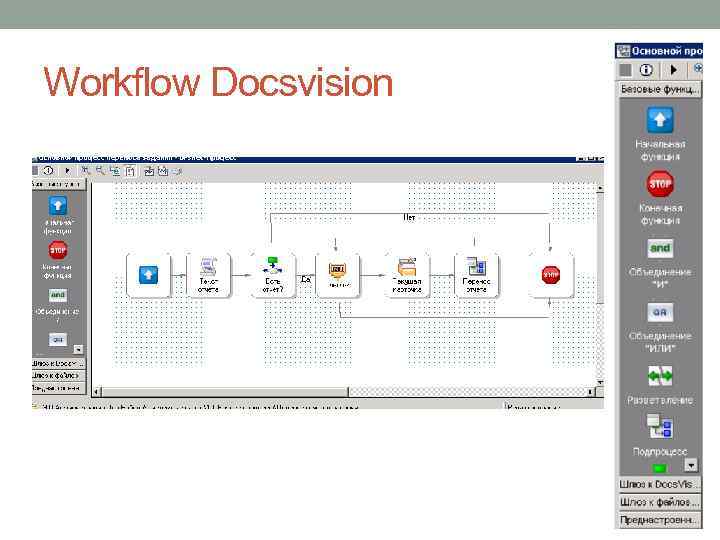The image size is (720, 540).
Task: Click the info icon in the enlarged palette toolbar
Action: point(646,70)
